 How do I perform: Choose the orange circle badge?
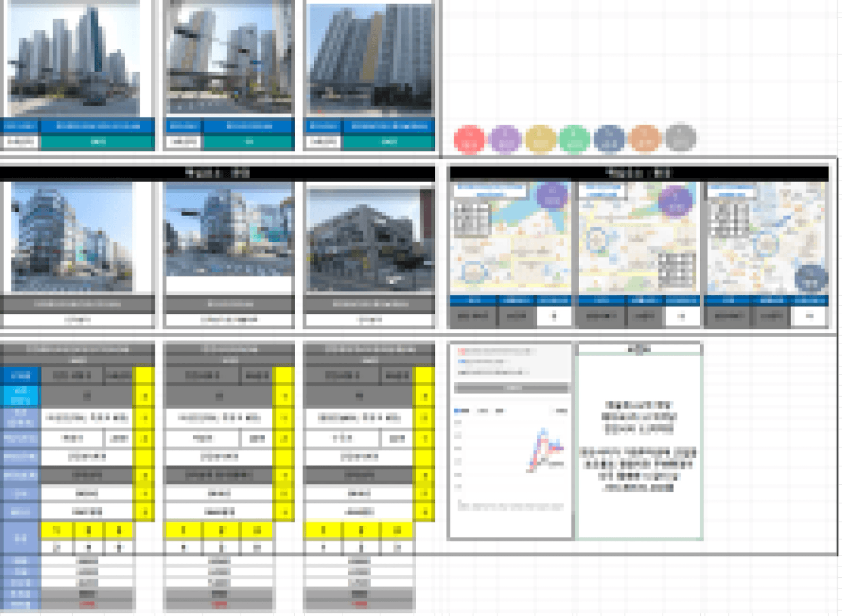(x=645, y=138)
